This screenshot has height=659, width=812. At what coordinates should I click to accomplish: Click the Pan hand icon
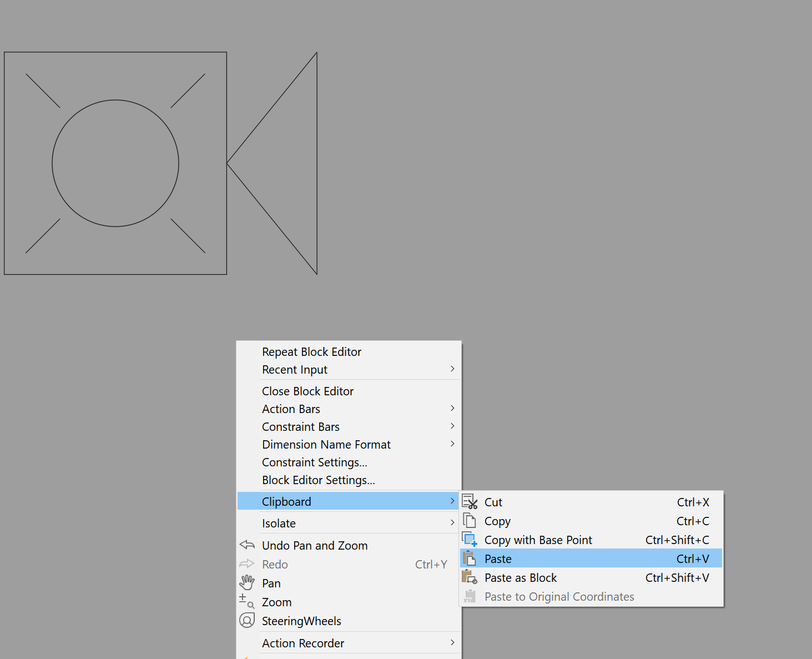point(247,583)
